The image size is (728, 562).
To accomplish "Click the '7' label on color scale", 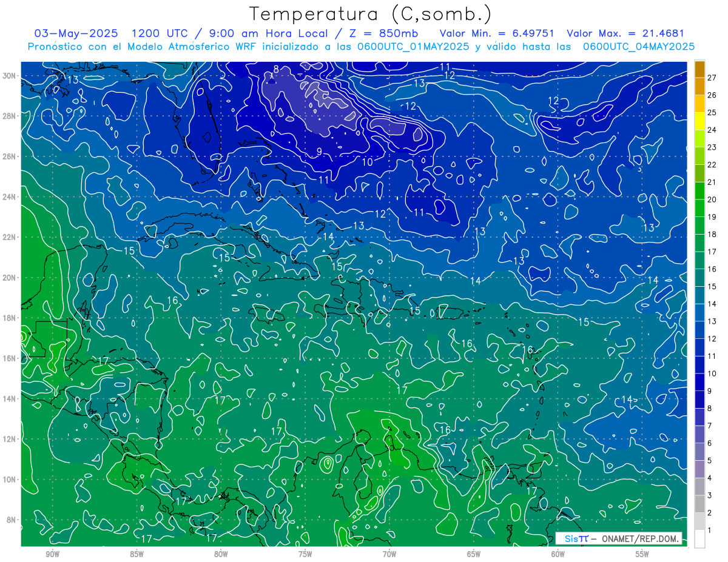I will pyautogui.click(x=710, y=426).
